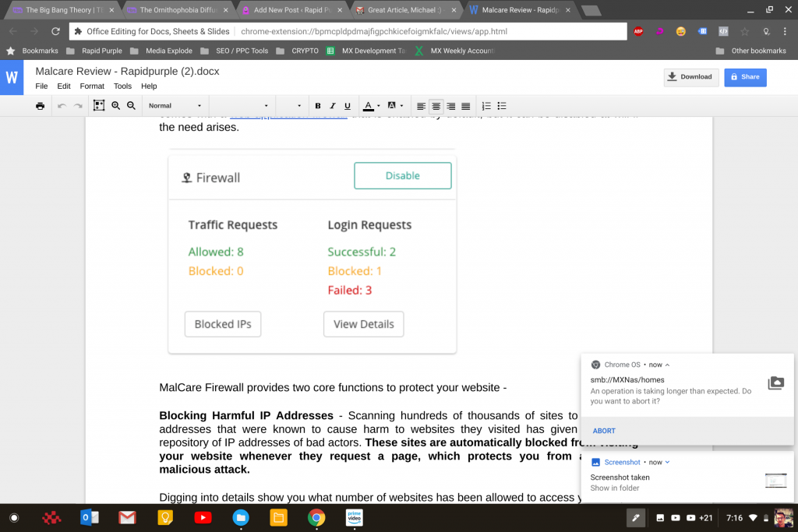Click the emoji face extension icon
Image resolution: width=798 pixels, height=532 pixels.
tap(681, 31)
